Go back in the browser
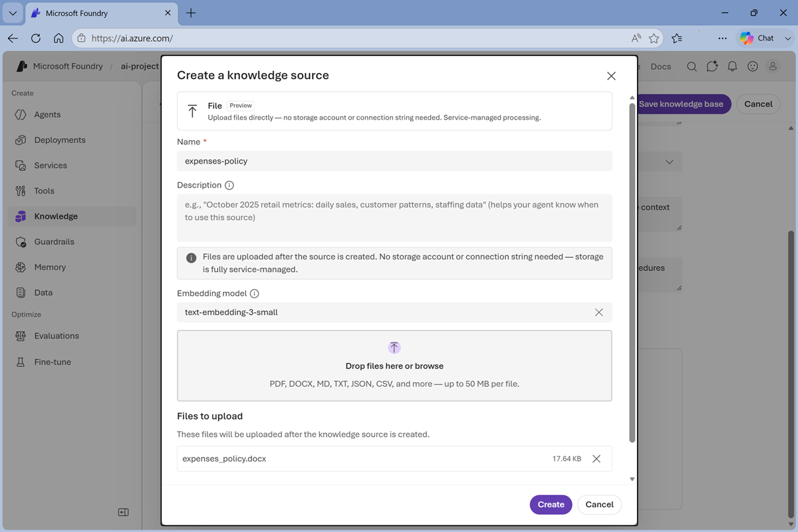The image size is (798, 532). tap(13, 39)
